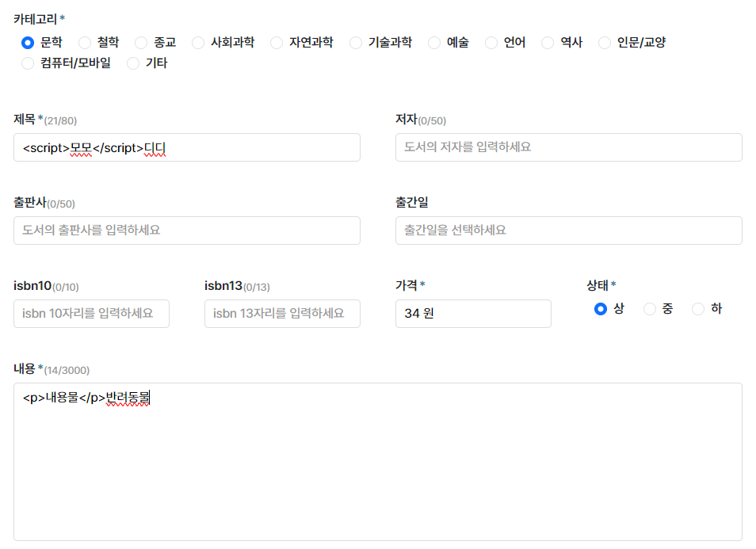756x549 pixels.
Task: Click the 내용 field label
Action: click(x=25, y=368)
